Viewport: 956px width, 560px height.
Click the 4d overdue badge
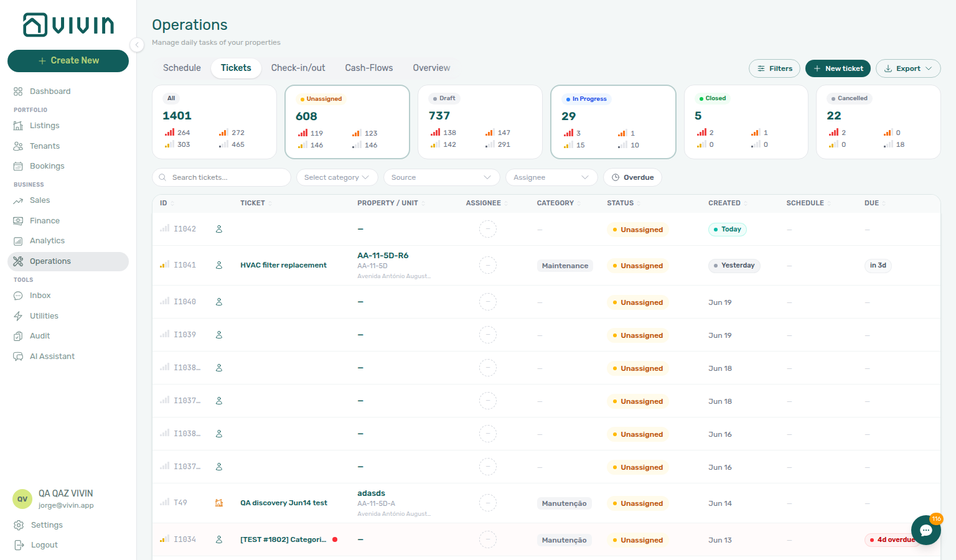pyautogui.click(x=893, y=540)
